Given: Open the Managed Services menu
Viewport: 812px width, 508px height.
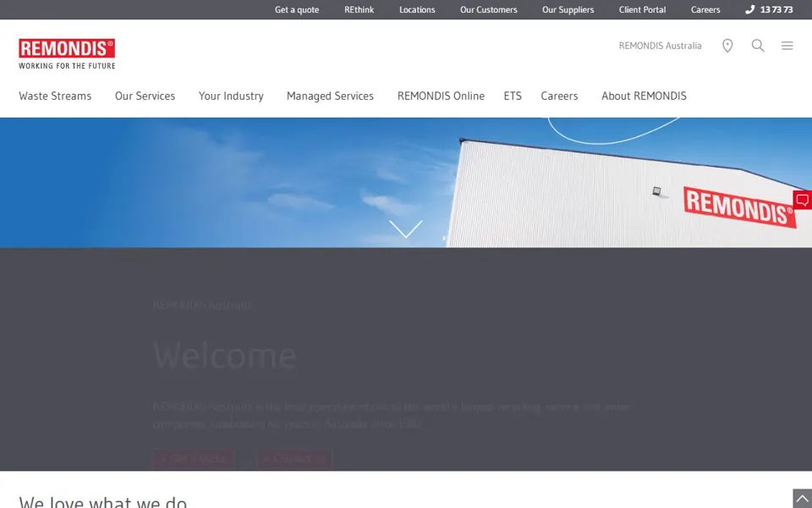Looking at the screenshot, I should click(x=330, y=96).
